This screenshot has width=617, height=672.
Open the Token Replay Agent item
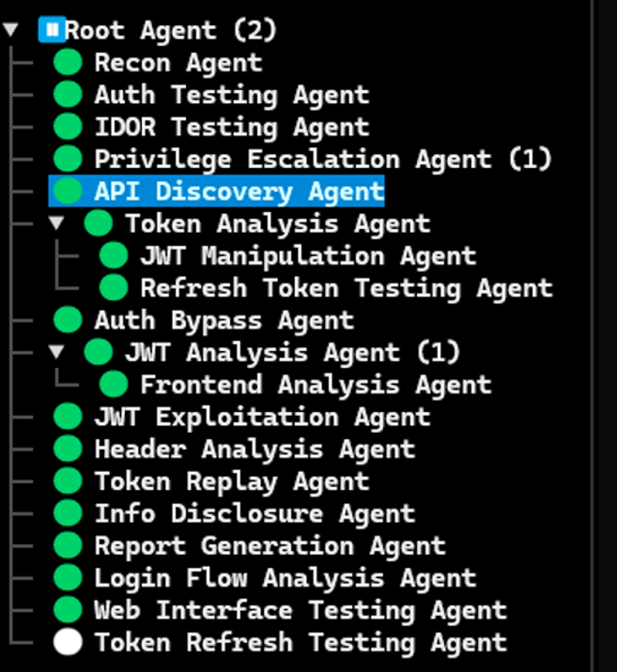tap(231, 481)
